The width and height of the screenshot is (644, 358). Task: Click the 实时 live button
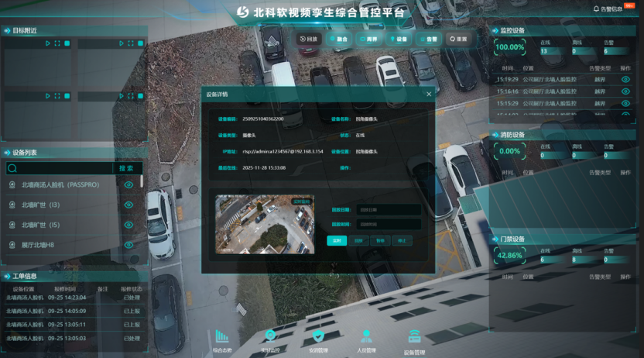tap(337, 241)
